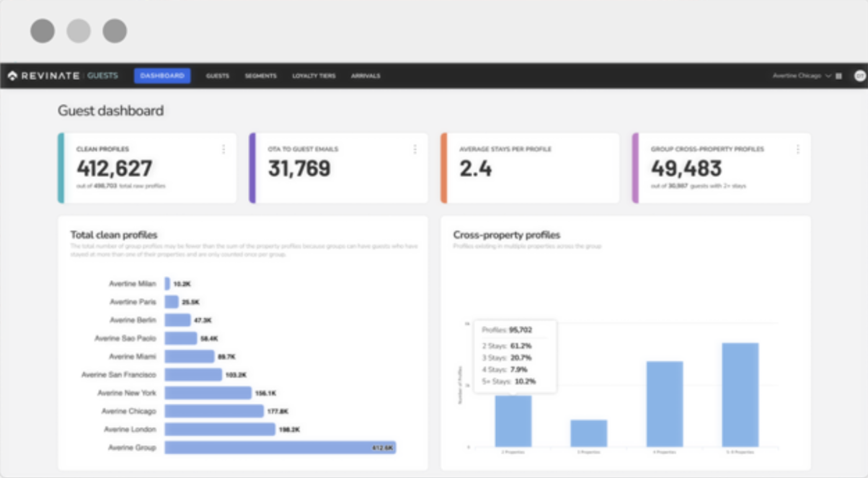Click the 177.8K value beside Averine Chicago
Image resolution: width=868 pixels, height=478 pixels.
pos(278,411)
